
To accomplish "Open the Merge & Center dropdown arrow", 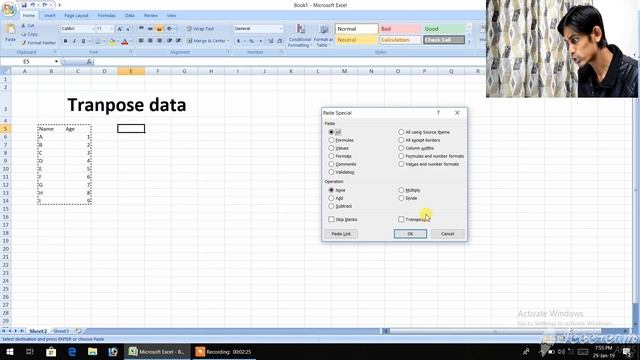I will [228, 41].
